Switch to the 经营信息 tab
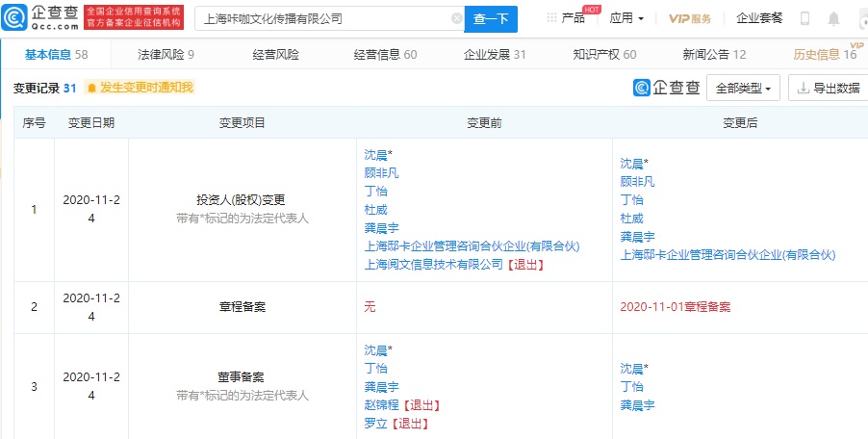The height and width of the screenshot is (439, 868). 385,54
